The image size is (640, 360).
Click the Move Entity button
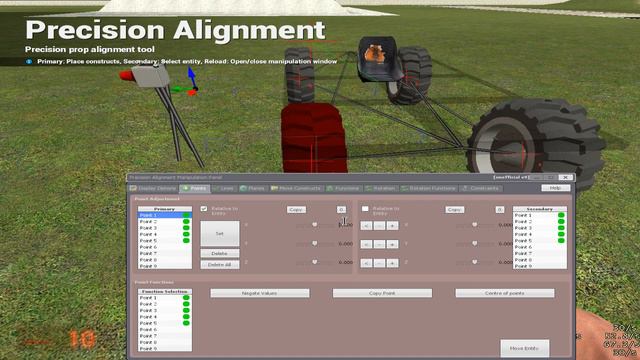tap(524, 348)
